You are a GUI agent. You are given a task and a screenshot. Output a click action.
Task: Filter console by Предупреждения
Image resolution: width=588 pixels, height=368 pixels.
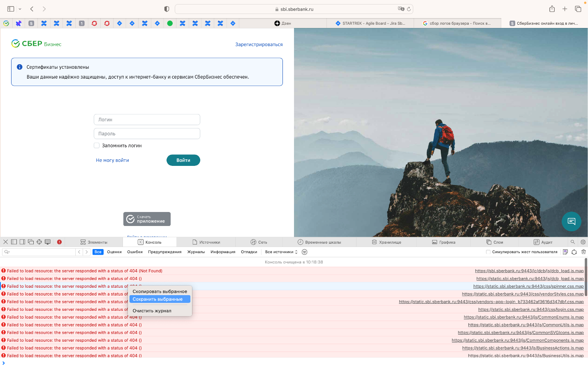[165, 252]
